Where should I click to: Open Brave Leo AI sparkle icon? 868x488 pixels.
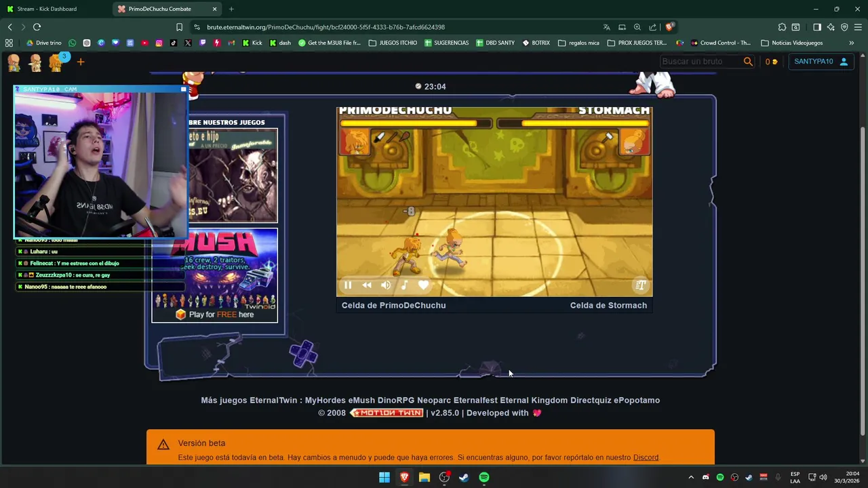point(831,27)
